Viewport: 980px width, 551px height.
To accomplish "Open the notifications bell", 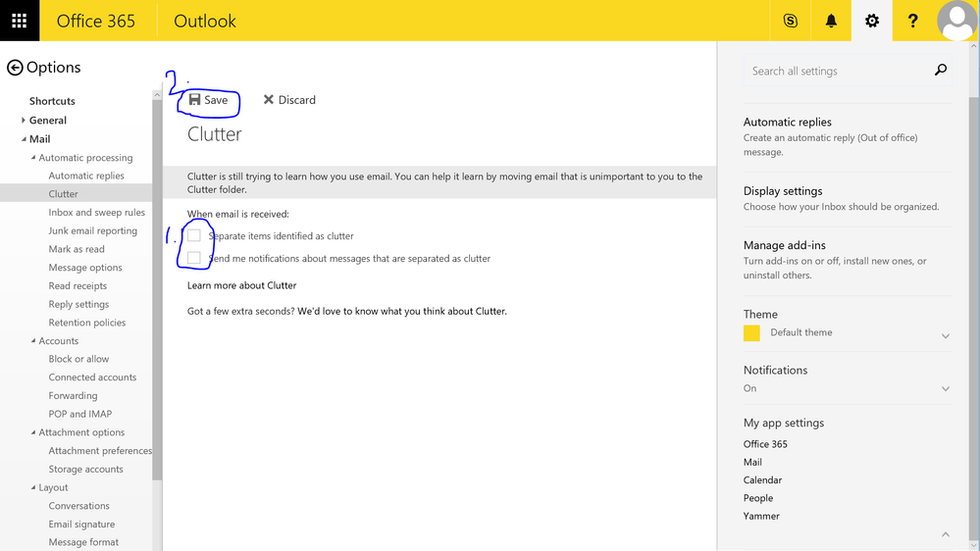I will click(831, 21).
